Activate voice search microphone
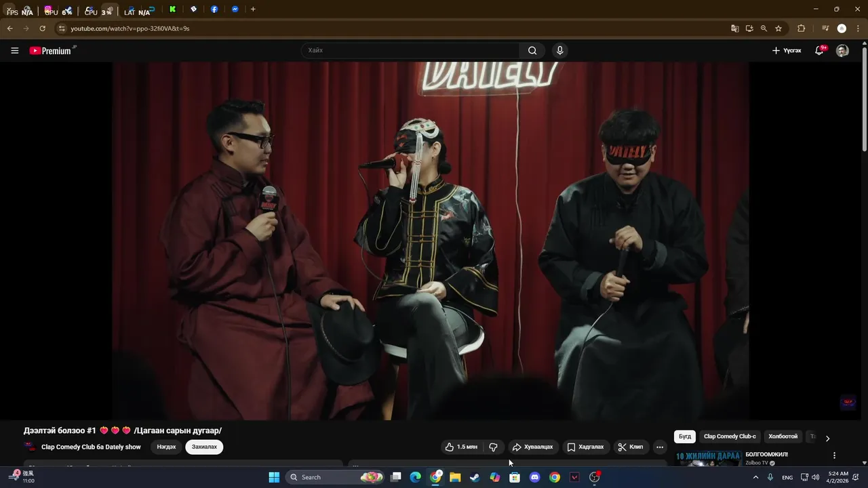 pos(559,51)
